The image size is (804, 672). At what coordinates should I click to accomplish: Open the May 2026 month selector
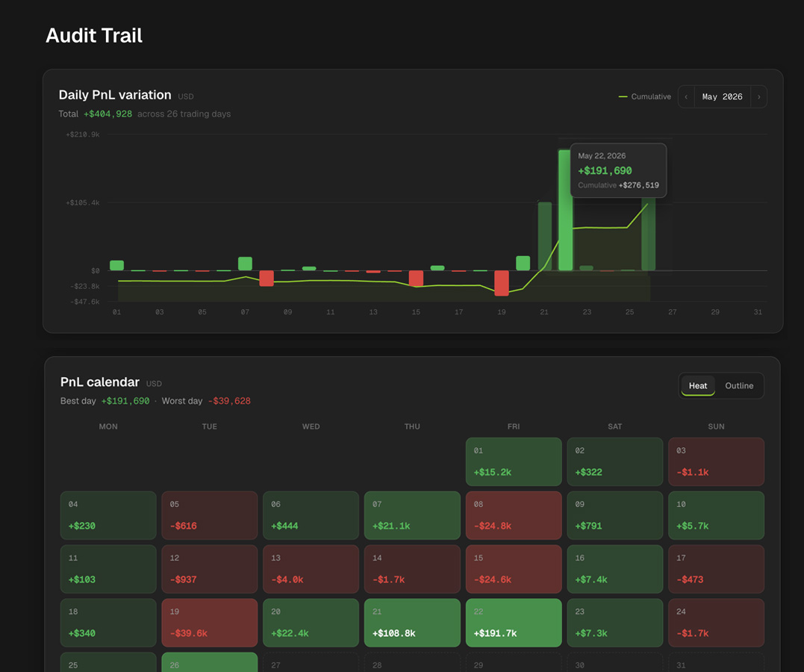point(722,96)
